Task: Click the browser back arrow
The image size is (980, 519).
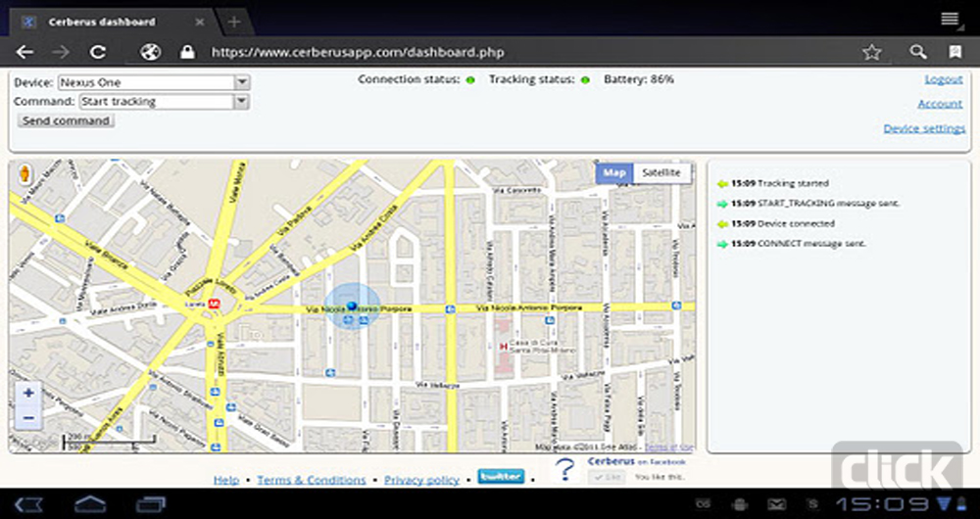Action: tap(25, 53)
